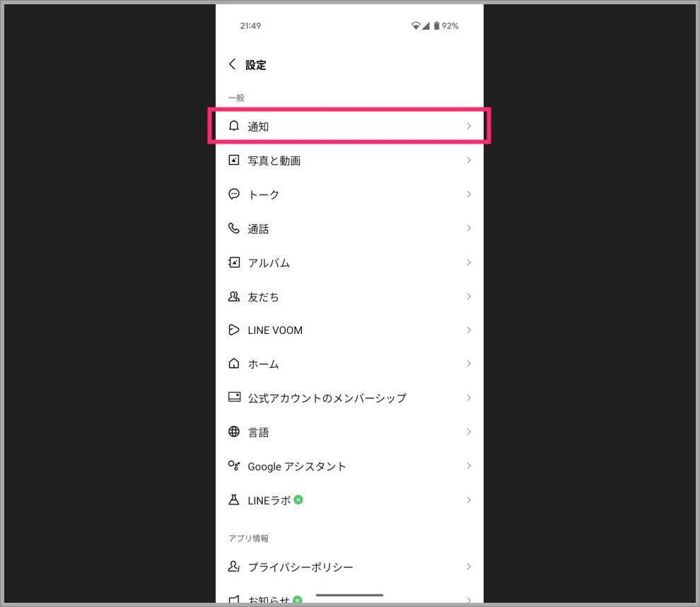The height and width of the screenshot is (607, 700).
Task: Tap the back arrow beside 設定
Action: 232,64
